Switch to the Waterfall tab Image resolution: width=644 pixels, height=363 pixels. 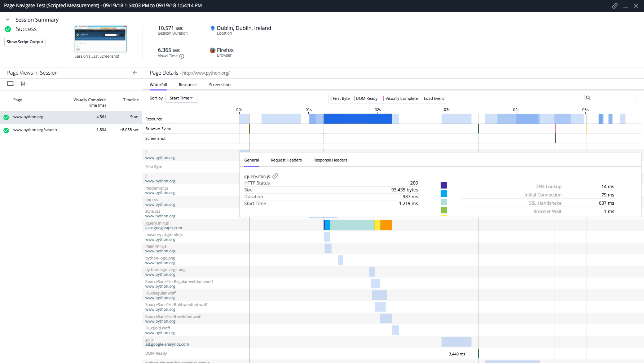[x=158, y=85]
